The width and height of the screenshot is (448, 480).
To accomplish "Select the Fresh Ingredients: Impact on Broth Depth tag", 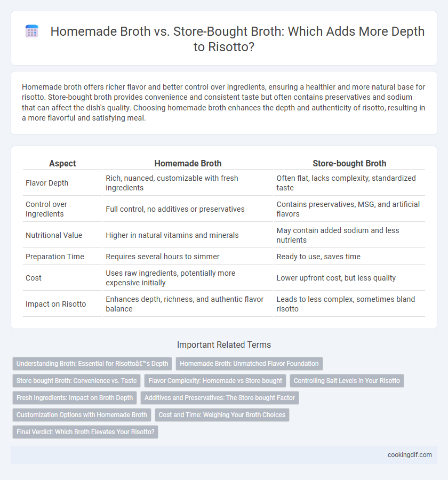I will click(x=75, y=398).
